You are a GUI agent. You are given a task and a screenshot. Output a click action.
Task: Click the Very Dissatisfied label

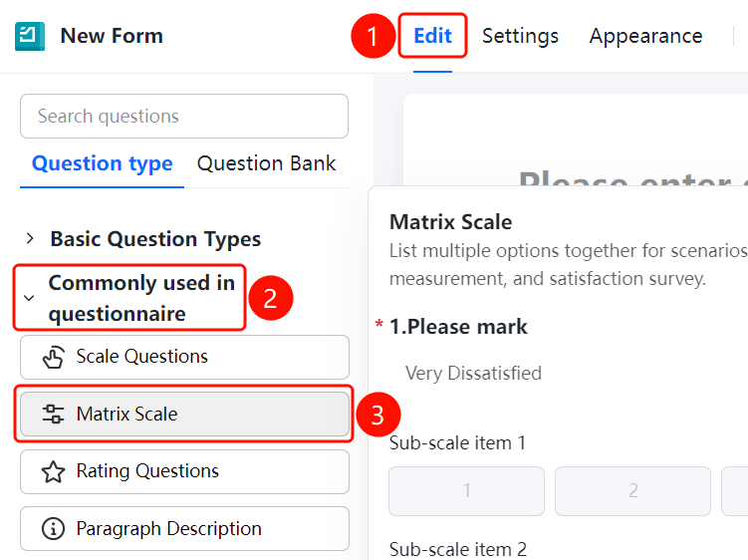(x=473, y=374)
